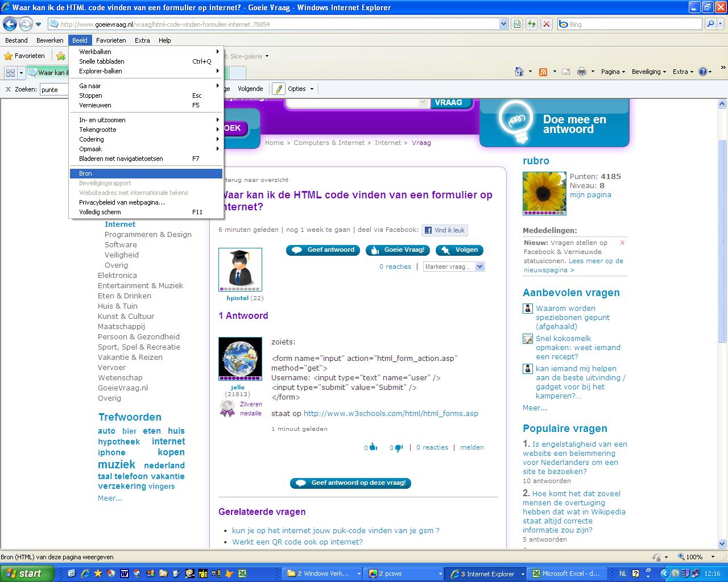Click the RSS feeds icon
Image resolution: width=728 pixels, height=582 pixels.
543,72
